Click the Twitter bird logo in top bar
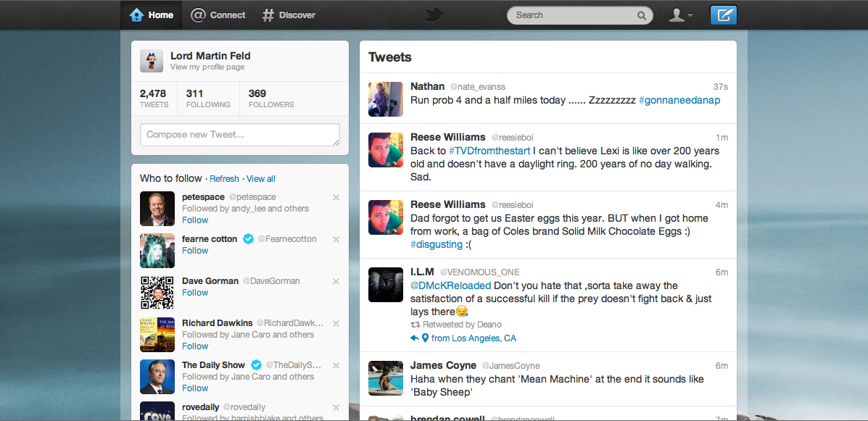This screenshot has width=868, height=421. 434,15
